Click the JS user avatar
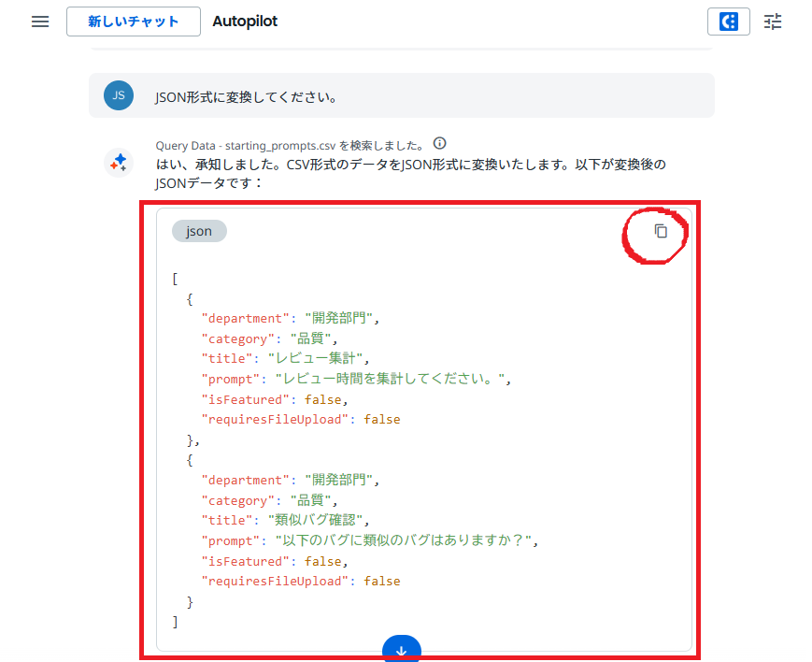The width and height of the screenshot is (812, 662). 119,95
